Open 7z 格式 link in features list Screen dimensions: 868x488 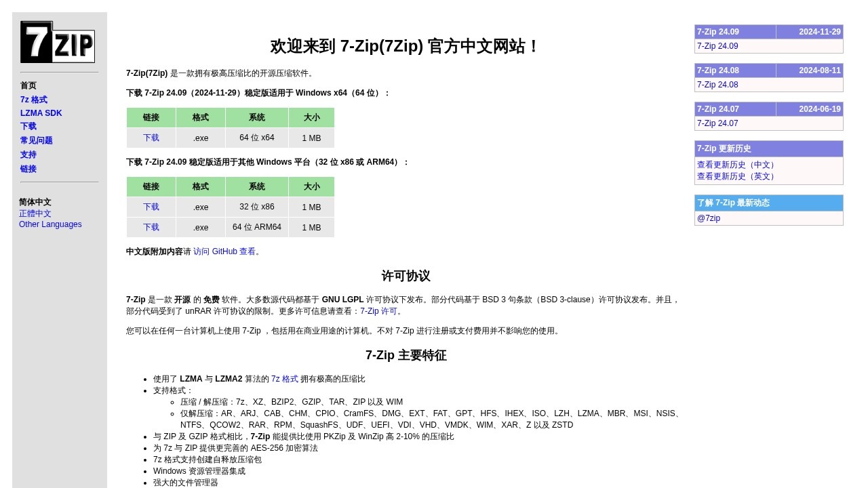(285, 379)
